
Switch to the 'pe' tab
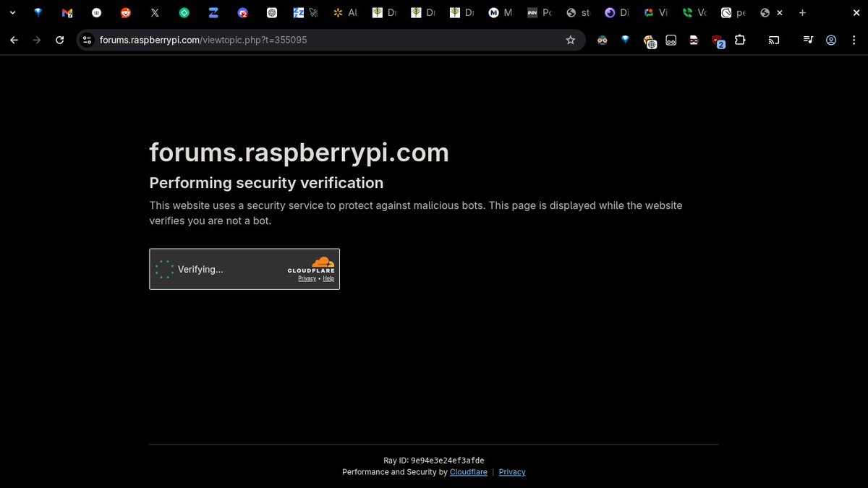pyautogui.click(x=735, y=13)
